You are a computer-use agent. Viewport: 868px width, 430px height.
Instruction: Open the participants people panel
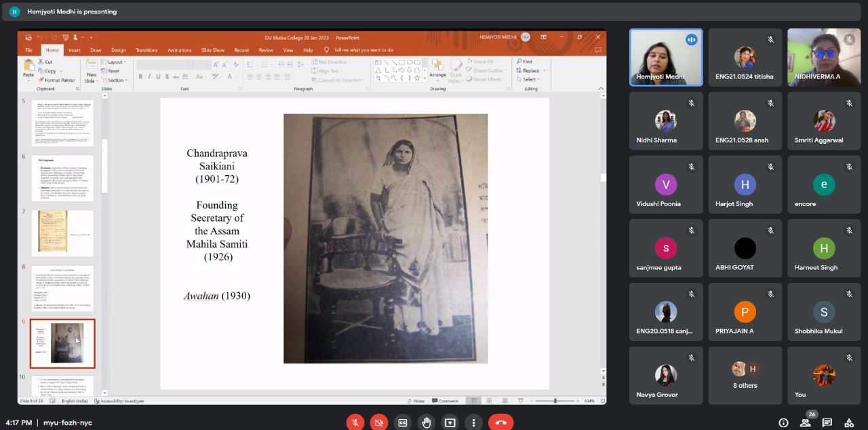point(805,423)
